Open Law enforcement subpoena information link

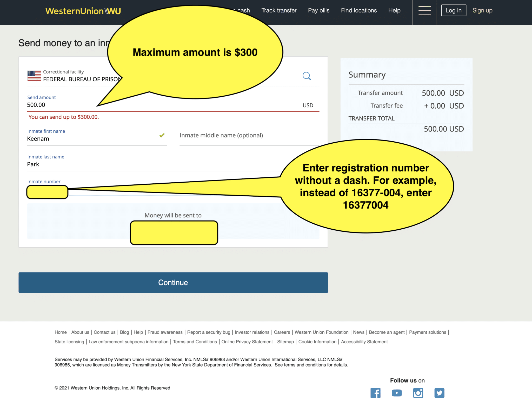coord(129,342)
